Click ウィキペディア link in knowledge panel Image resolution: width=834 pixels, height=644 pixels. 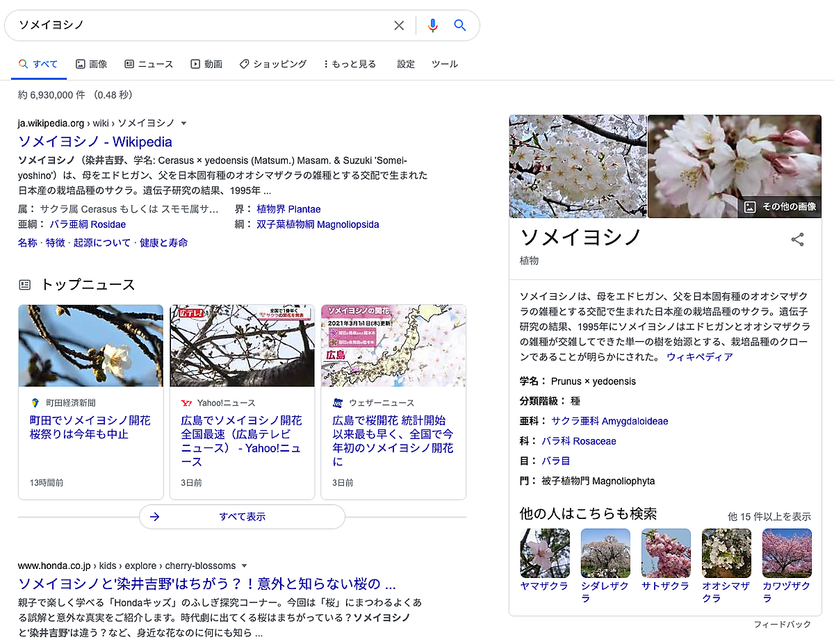tap(699, 356)
